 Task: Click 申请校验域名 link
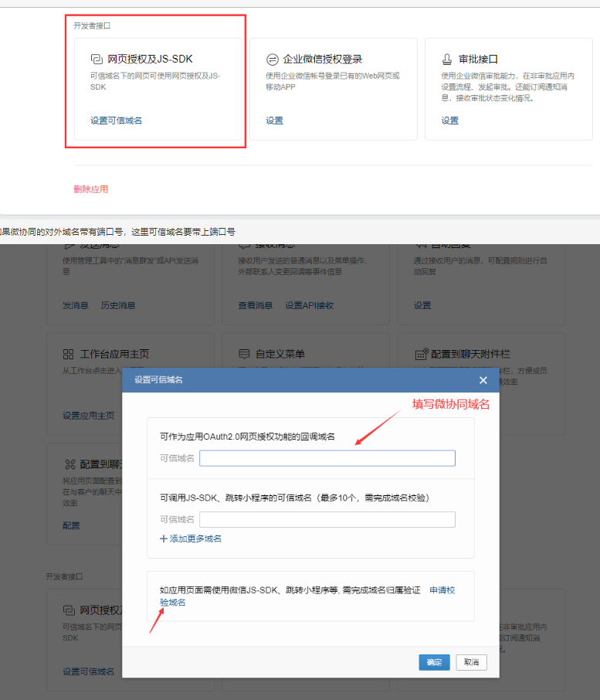pos(442,590)
